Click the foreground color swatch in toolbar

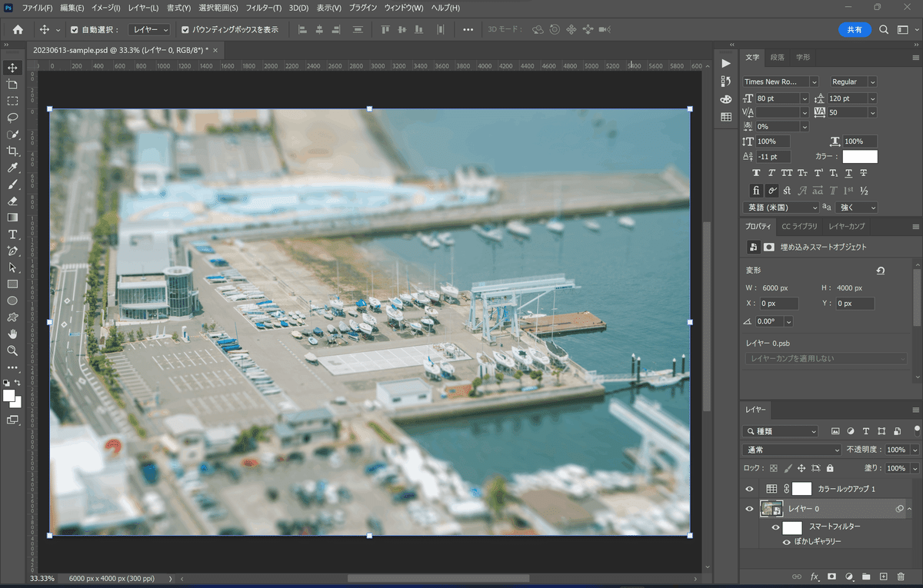coord(9,395)
